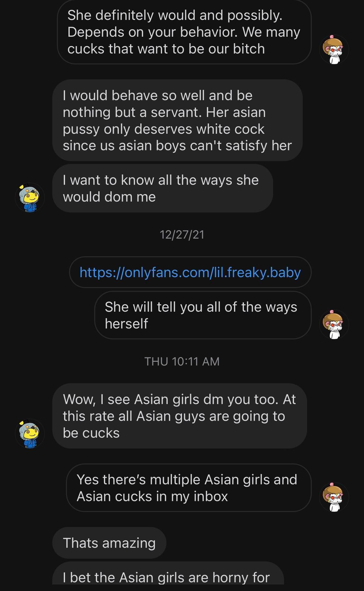Tap the THU 10:11 AM timestamp

pyautogui.click(x=182, y=361)
